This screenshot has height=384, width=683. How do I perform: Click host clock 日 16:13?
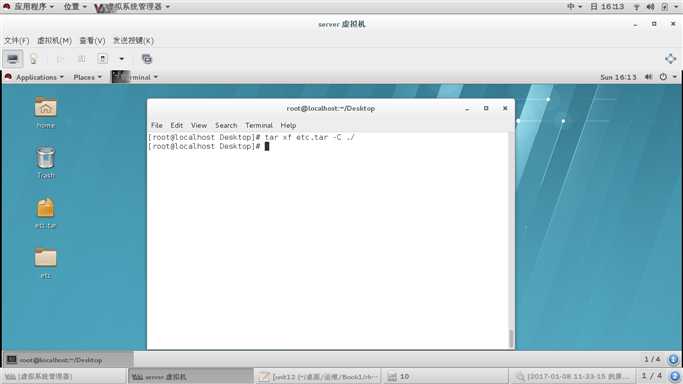click(x=607, y=7)
